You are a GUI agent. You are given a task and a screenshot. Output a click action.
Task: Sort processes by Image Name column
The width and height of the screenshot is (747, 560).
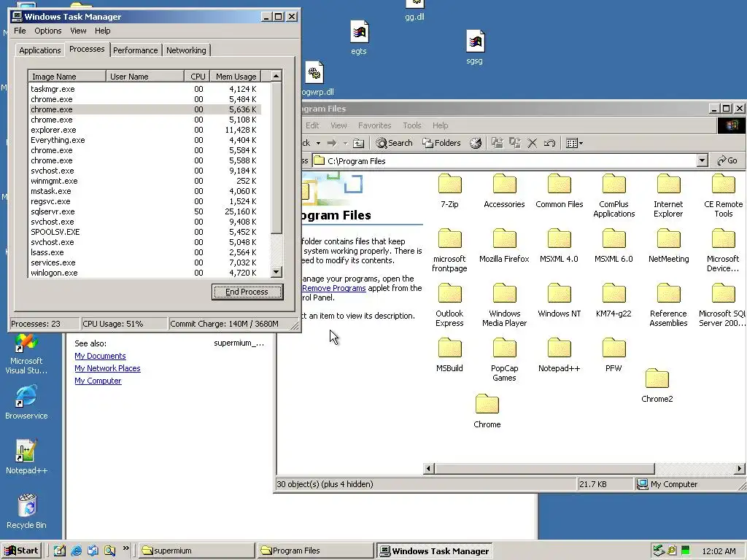(x=66, y=76)
